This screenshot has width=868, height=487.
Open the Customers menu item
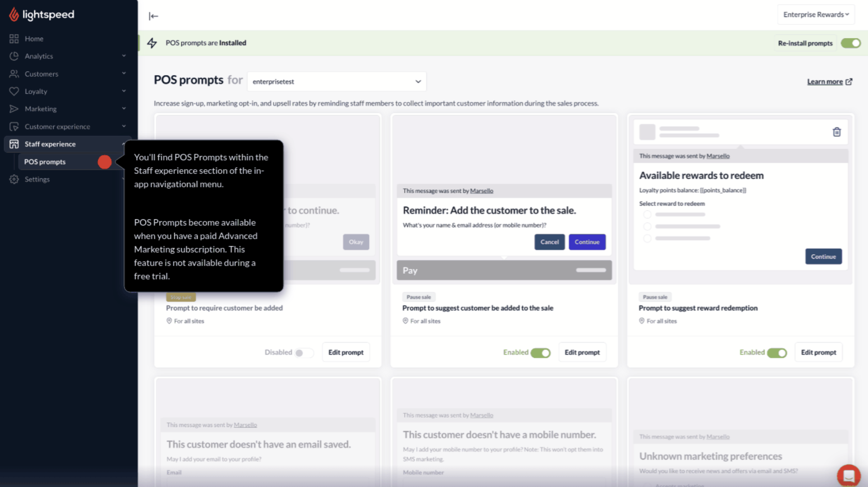pos(42,74)
